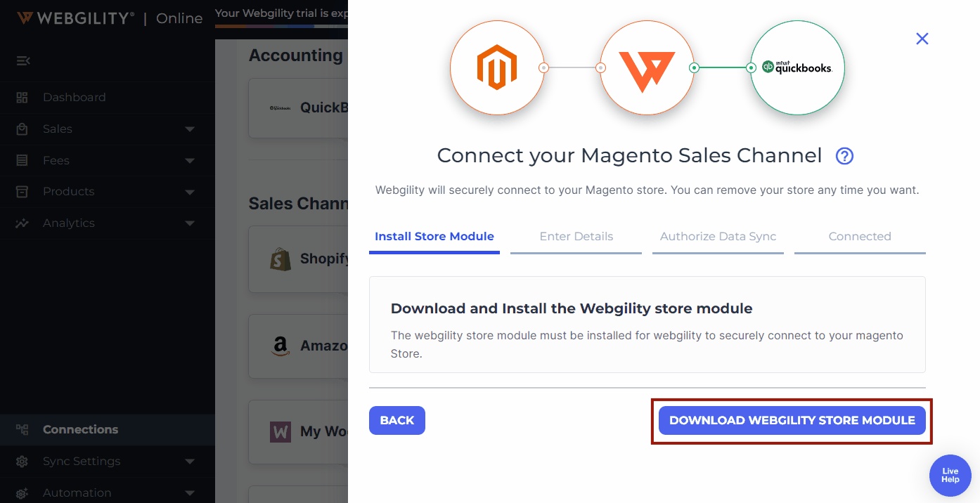
Task: Open Live Help chat bubble
Action: coord(950,476)
